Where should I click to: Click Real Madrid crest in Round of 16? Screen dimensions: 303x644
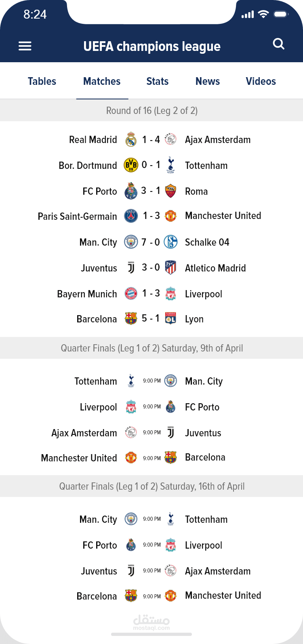(x=131, y=140)
